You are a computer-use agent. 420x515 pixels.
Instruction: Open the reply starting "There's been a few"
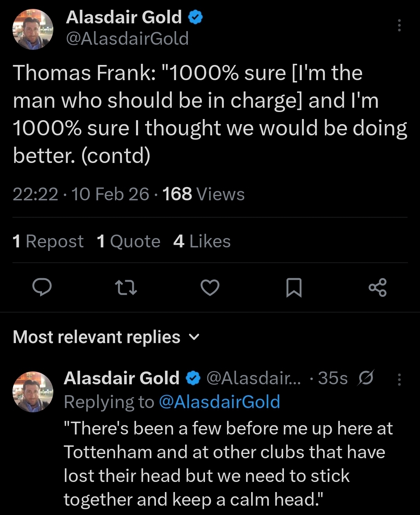pyautogui.click(x=228, y=464)
